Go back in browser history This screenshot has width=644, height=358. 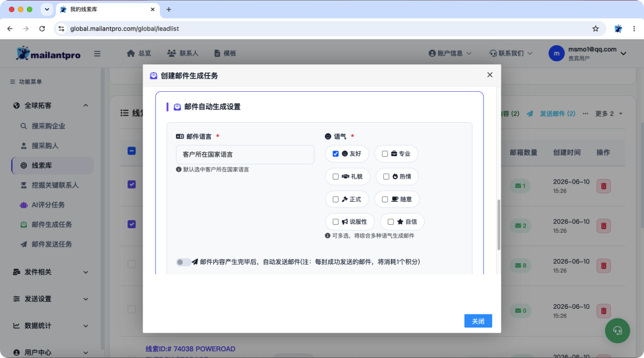coord(10,29)
